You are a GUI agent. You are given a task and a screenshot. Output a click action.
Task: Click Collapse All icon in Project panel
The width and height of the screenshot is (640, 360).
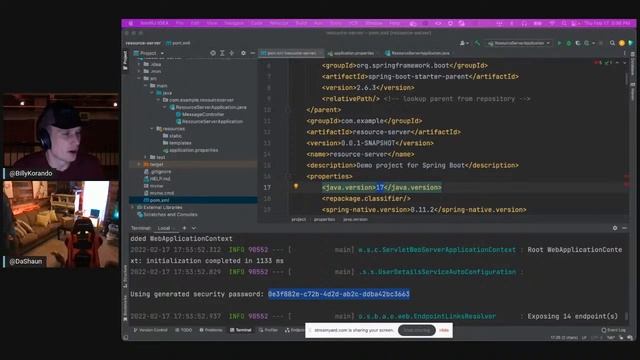tap(231, 53)
